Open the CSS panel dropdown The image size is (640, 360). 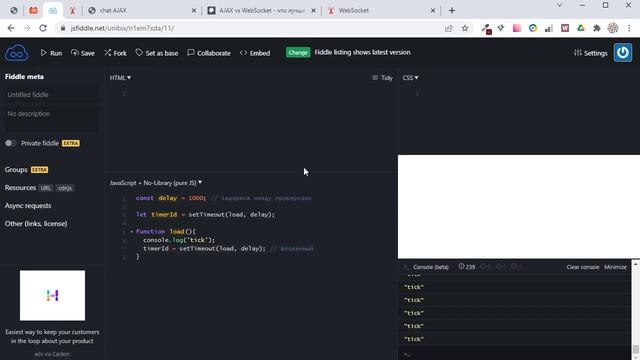(410, 78)
